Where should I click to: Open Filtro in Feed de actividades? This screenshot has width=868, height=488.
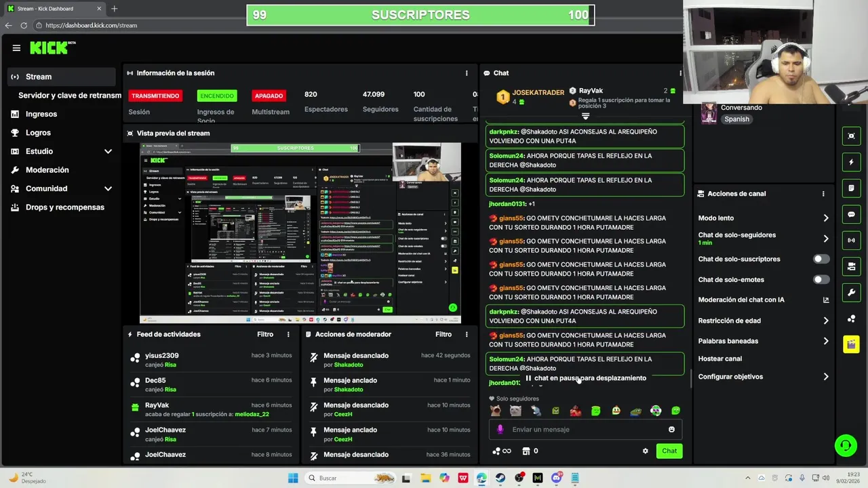click(265, 334)
